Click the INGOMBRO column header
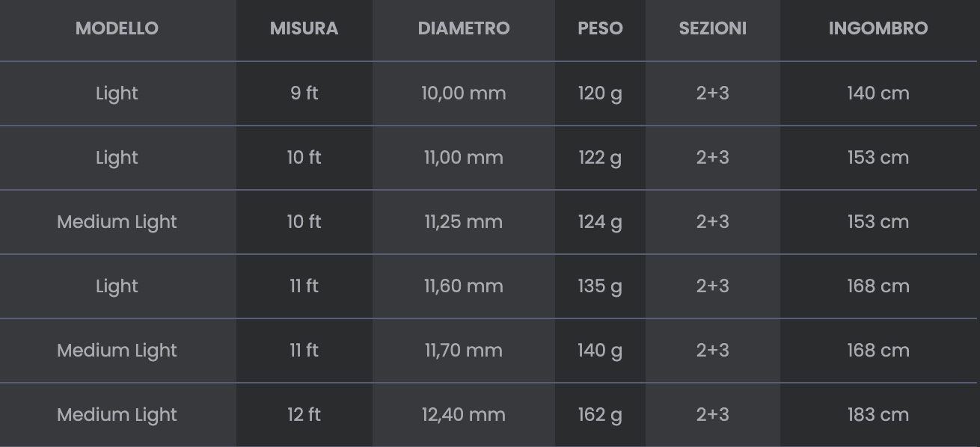 [x=878, y=28]
